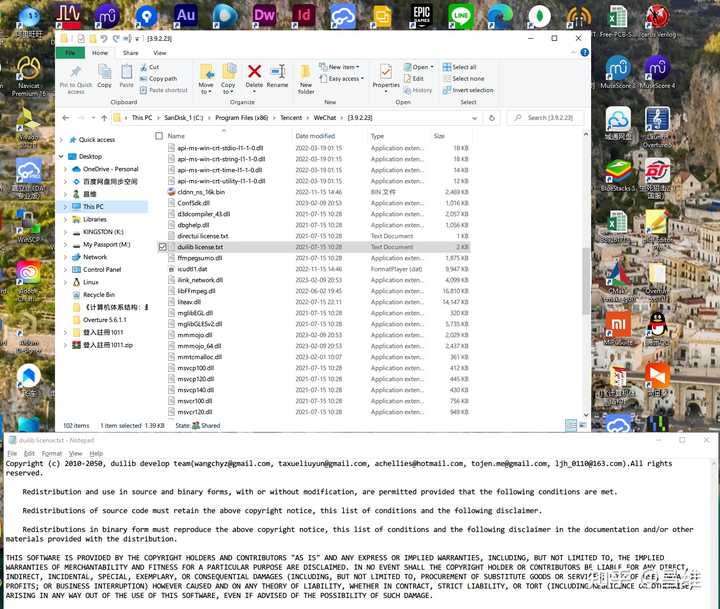Expand Quick access in navigation pane

(62, 140)
